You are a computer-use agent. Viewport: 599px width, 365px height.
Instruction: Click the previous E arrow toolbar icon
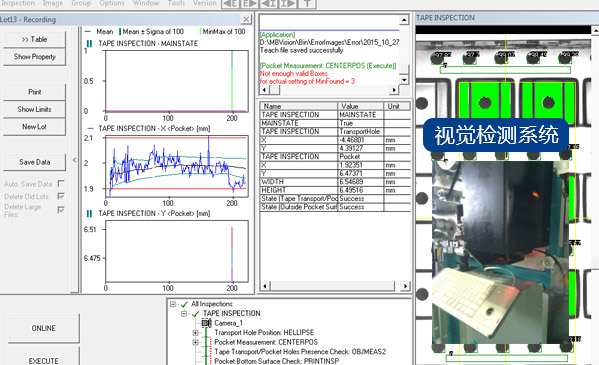[x=231, y=4]
